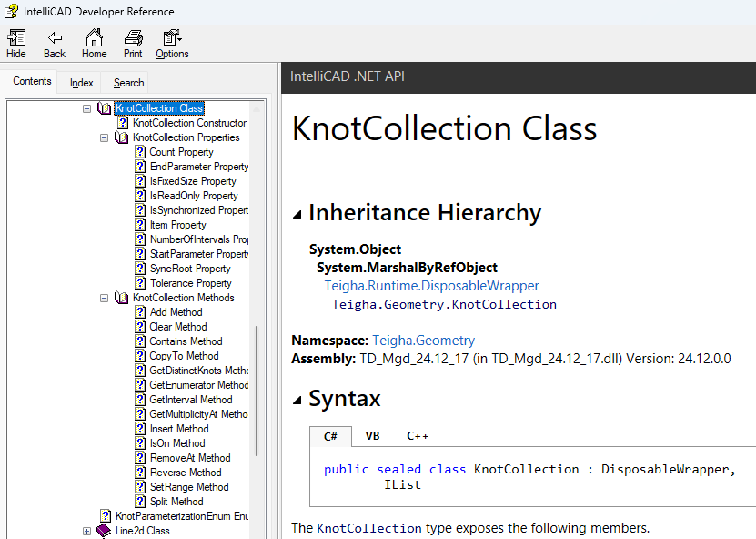Open the GetMultiplicityAt Method topic
This screenshot has height=539, width=756.
pos(198,414)
